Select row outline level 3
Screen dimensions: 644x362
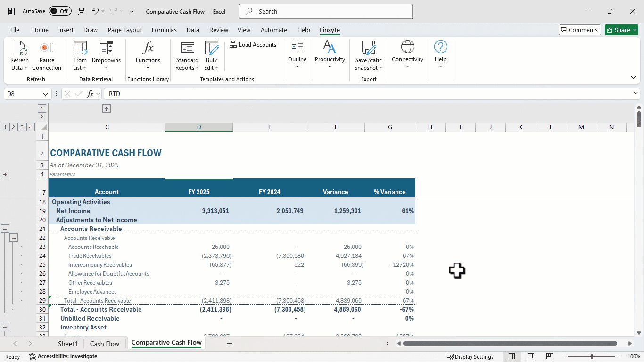click(x=22, y=127)
